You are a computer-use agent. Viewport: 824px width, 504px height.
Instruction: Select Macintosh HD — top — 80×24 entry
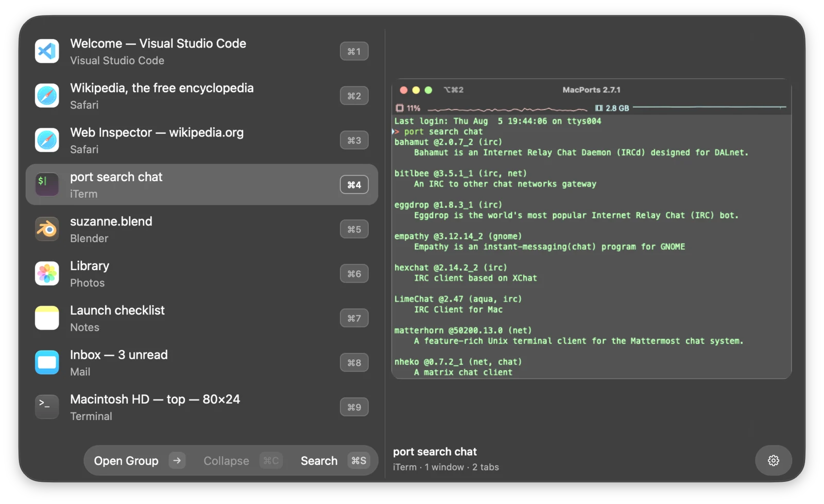click(202, 407)
